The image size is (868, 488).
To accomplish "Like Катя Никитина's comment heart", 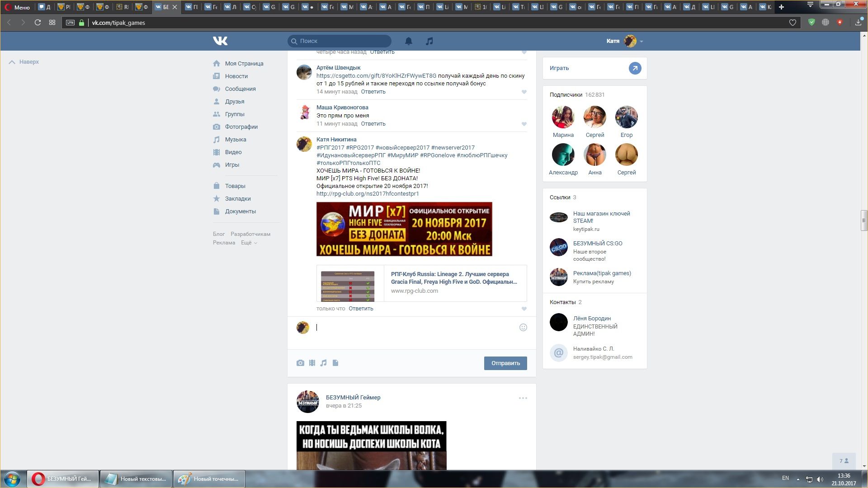I will click(x=524, y=309).
